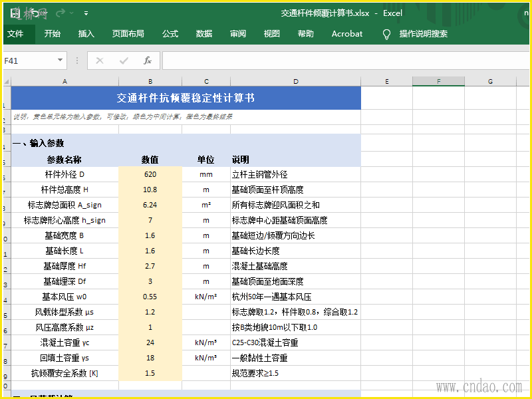Select the title cell 交通杆件抗倾覆稳定性计算书

[186, 98]
